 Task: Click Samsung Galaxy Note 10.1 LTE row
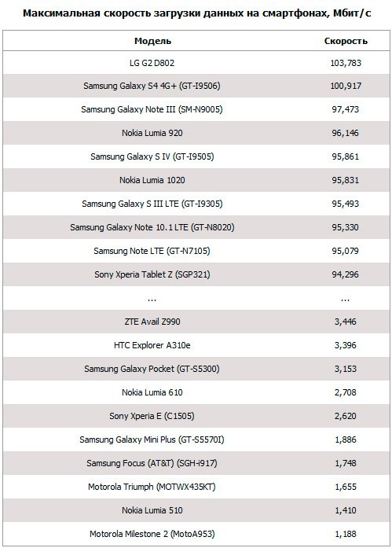coord(196,227)
